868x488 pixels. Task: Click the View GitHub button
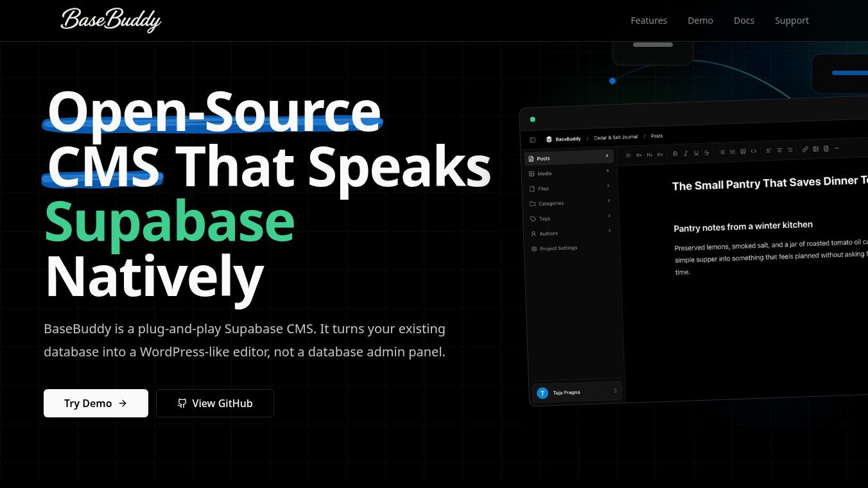tap(215, 403)
